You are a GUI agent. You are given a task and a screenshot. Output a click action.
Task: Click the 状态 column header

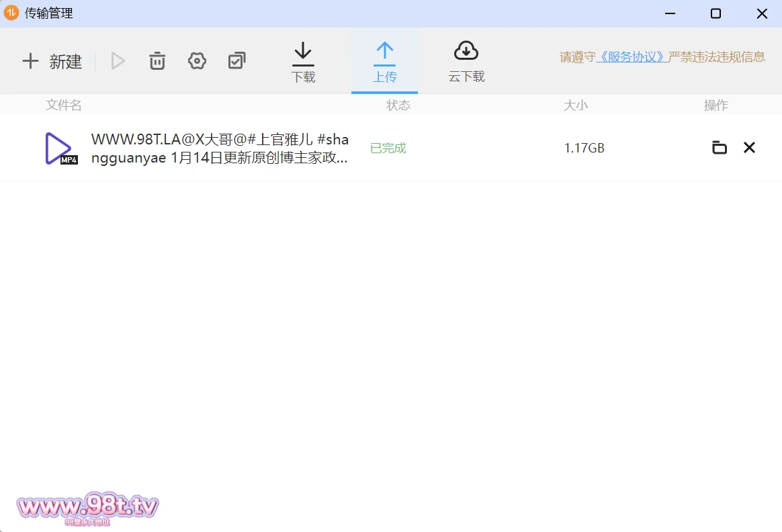[398, 105]
